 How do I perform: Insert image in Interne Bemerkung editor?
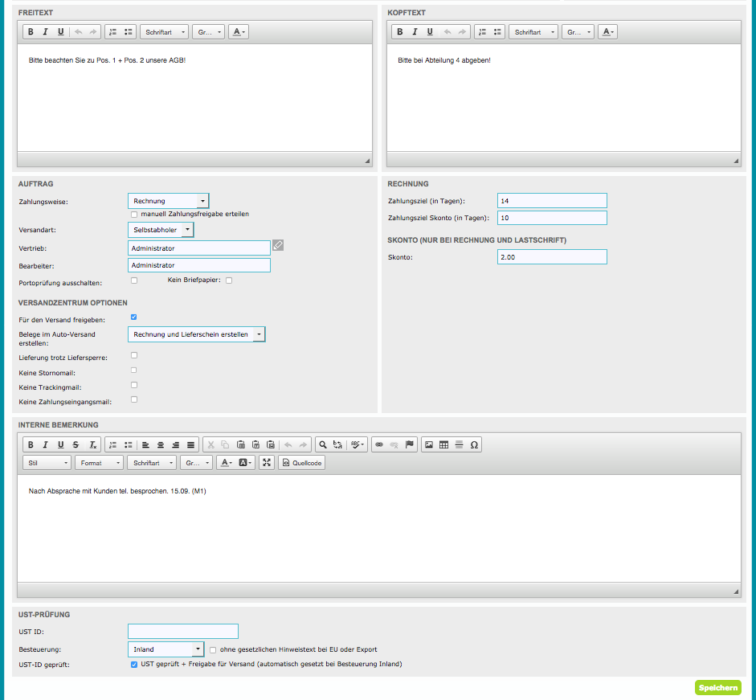(428, 444)
